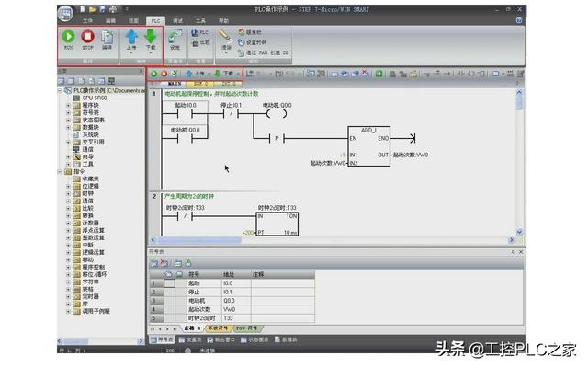The image size is (588, 368).
Task: Click the insert box icon in editor toolbar
Action: pyautogui.click(x=481, y=74)
